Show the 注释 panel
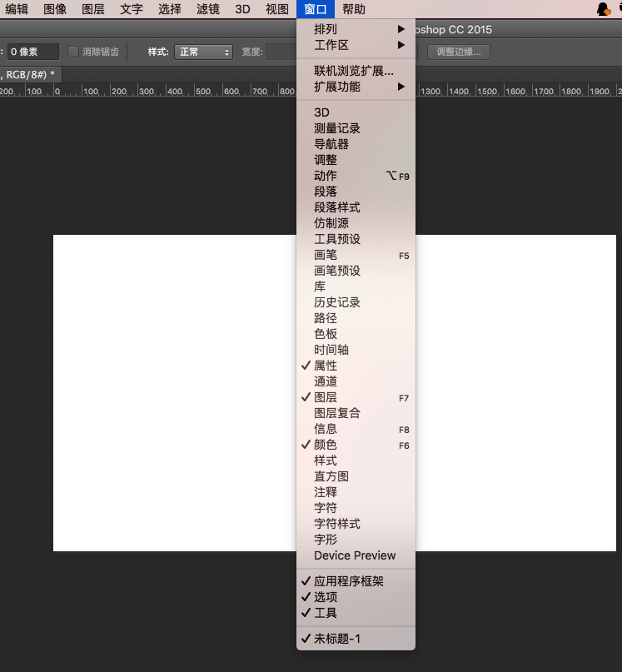The width and height of the screenshot is (622, 672). pos(356,492)
